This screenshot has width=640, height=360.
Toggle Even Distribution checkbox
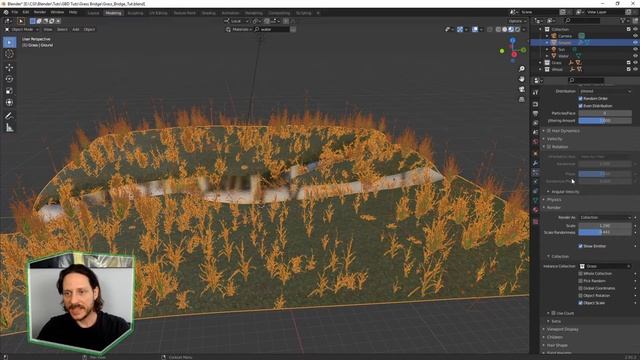580,106
